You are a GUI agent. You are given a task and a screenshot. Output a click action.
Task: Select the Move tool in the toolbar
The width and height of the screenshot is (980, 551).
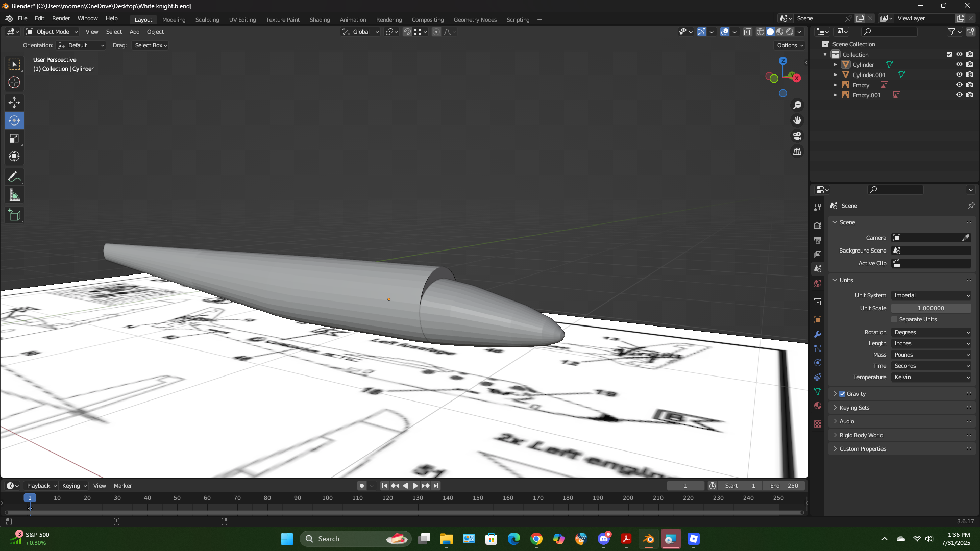pos(14,103)
